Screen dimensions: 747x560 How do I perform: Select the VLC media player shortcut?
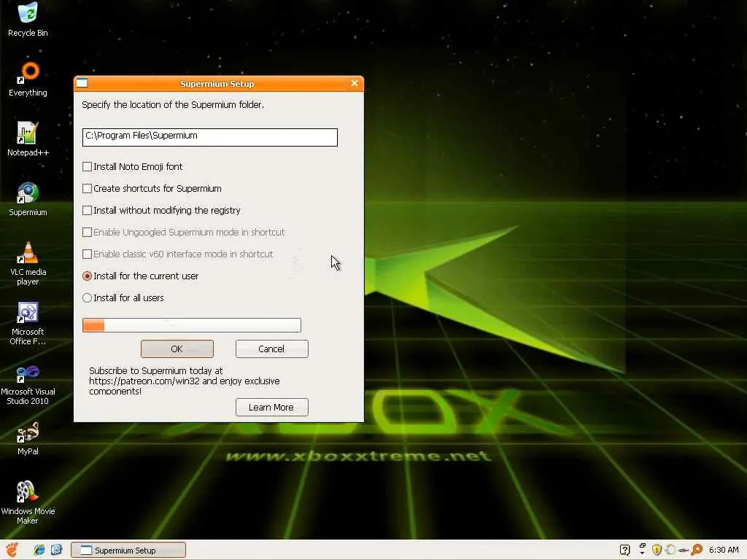tap(28, 263)
